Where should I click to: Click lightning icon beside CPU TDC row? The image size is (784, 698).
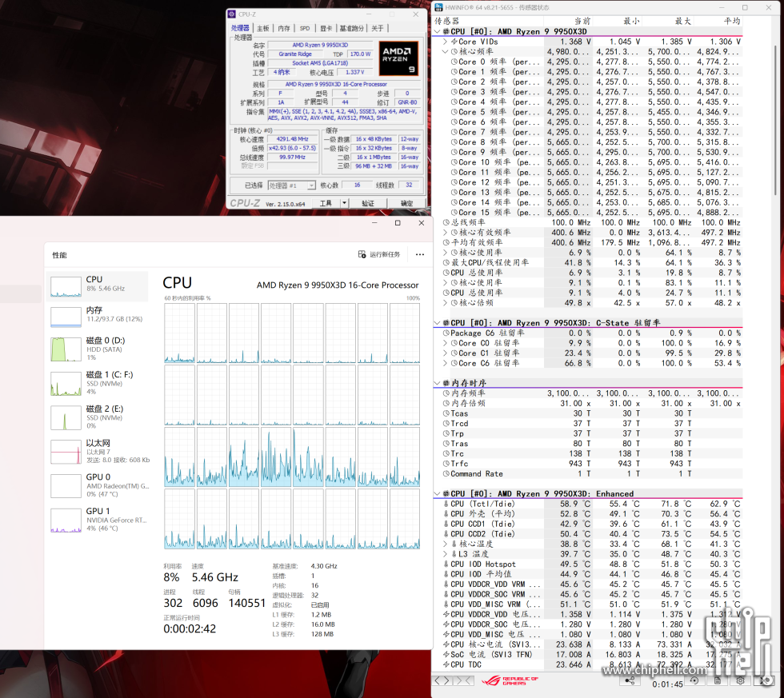pos(446,665)
